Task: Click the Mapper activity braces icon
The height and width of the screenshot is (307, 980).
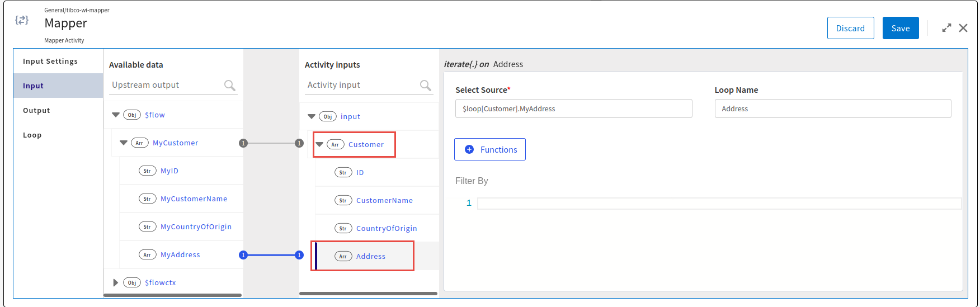Action: [x=22, y=20]
